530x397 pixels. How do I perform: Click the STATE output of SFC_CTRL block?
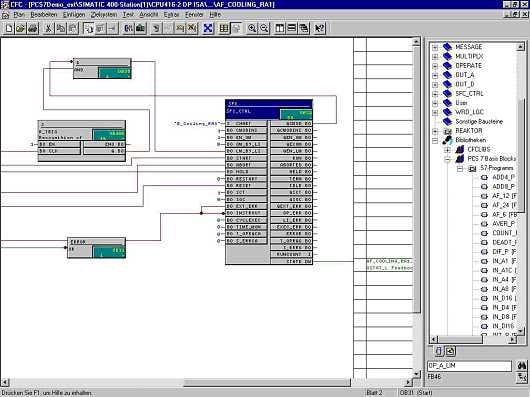point(291,262)
